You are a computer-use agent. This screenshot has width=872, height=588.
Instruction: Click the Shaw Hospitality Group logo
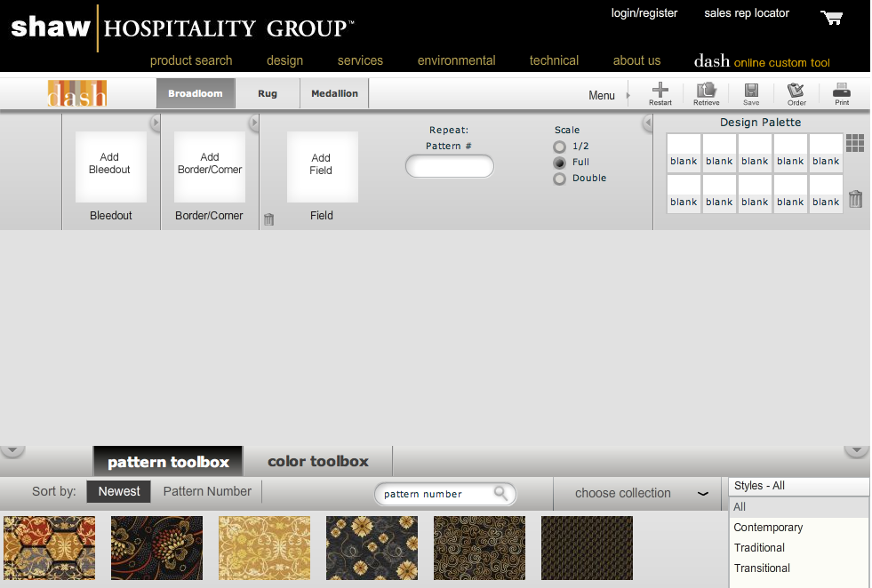pyautogui.click(x=182, y=28)
